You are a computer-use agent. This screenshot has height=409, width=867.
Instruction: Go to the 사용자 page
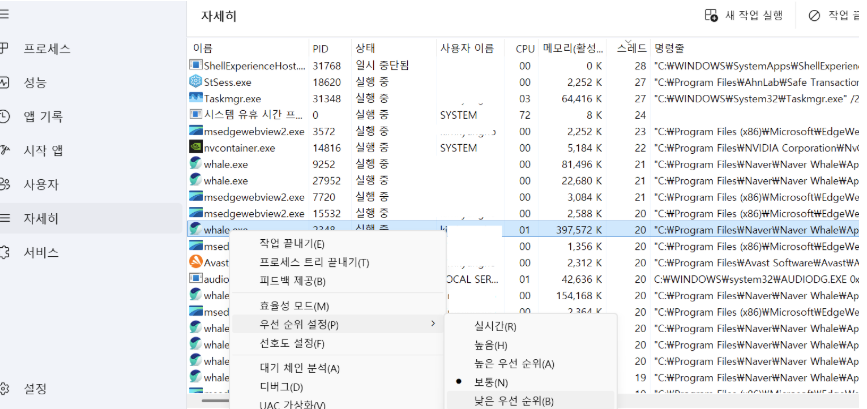[x=40, y=185]
